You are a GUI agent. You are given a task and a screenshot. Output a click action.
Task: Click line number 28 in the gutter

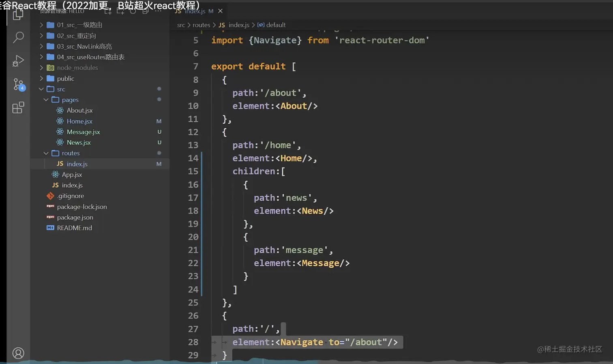click(193, 342)
